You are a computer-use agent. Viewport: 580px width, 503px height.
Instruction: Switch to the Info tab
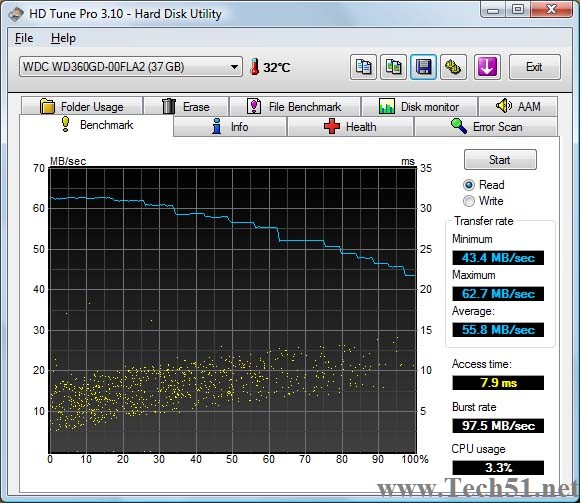click(230, 126)
